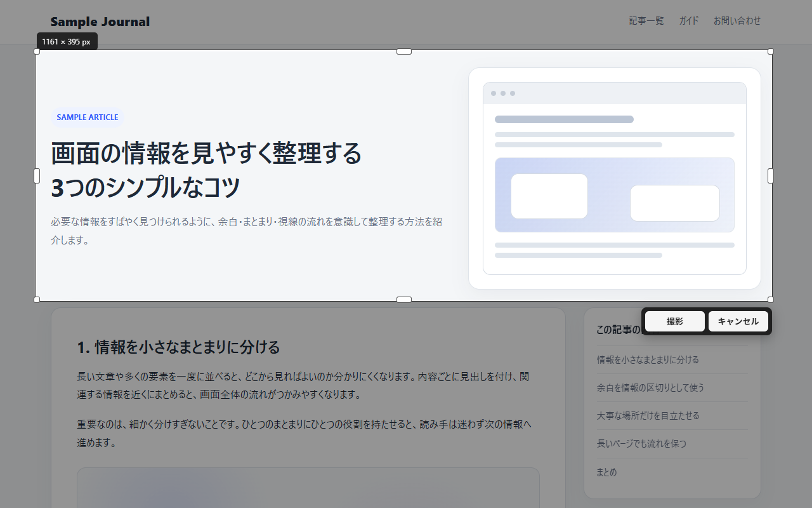
Task: Open the 大事な場所だけを目立たせる contents link
Action: point(648,415)
